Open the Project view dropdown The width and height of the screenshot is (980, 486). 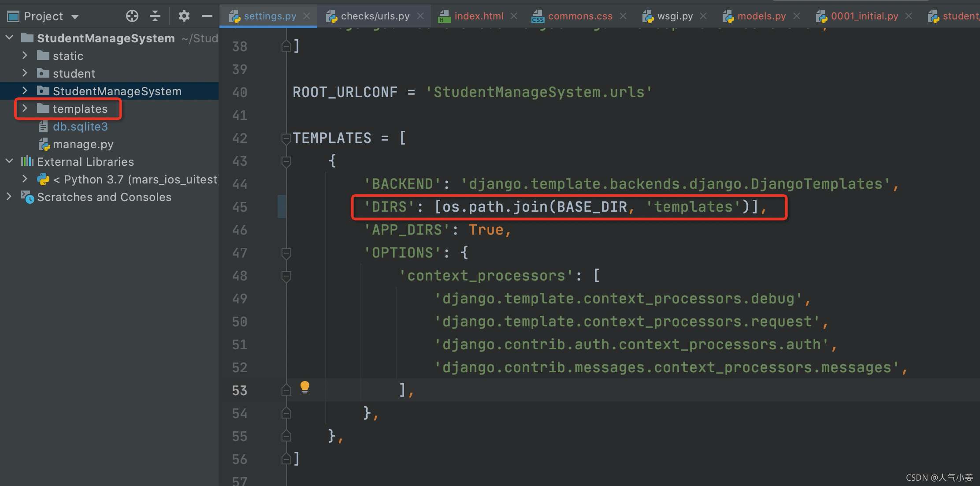click(x=75, y=17)
